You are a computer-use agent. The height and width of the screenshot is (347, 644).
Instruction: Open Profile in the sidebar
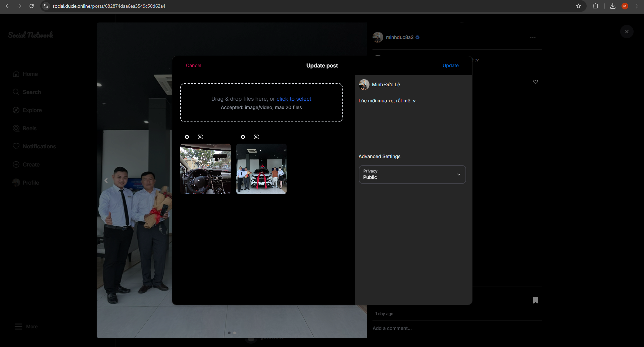click(26, 183)
